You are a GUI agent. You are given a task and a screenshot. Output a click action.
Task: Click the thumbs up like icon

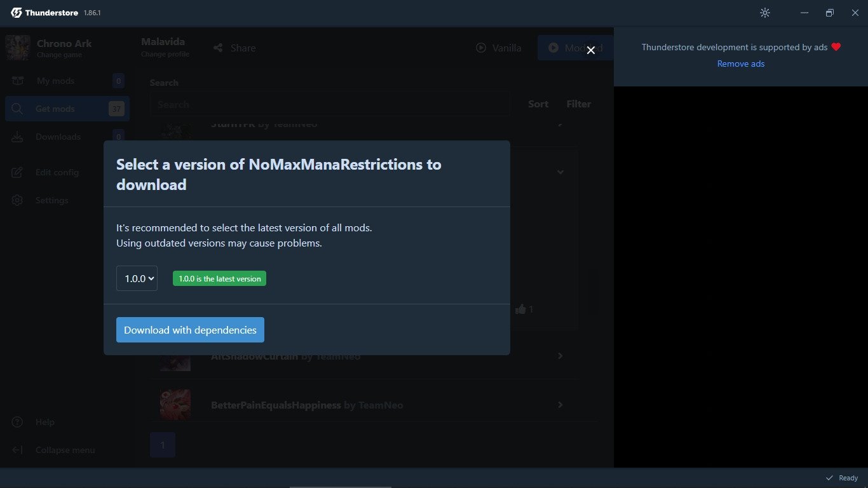[521, 309]
